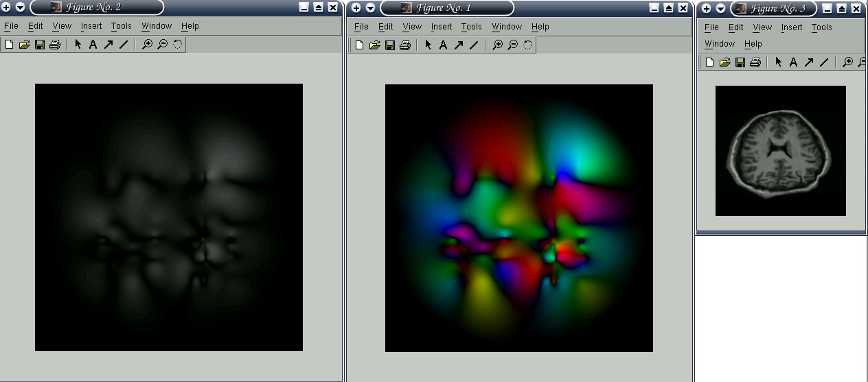The height and width of the screenshot is (382, 868).
Task: Pick Insert Line tool in Figure No. 2
Action: tap(124, 45)
